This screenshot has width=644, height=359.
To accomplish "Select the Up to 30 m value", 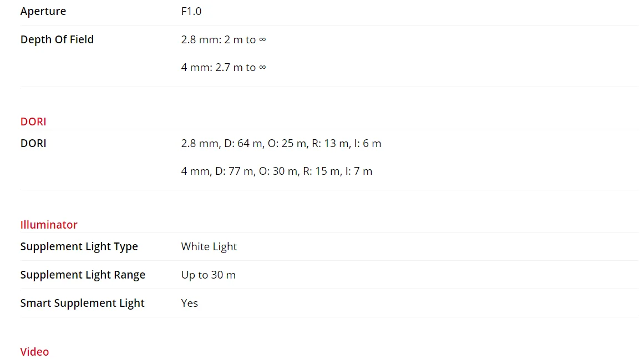I will 208,275.
